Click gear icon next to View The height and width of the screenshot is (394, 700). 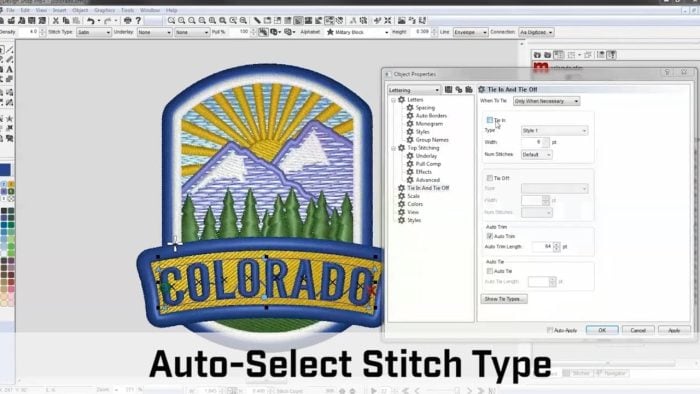(401, 212)
